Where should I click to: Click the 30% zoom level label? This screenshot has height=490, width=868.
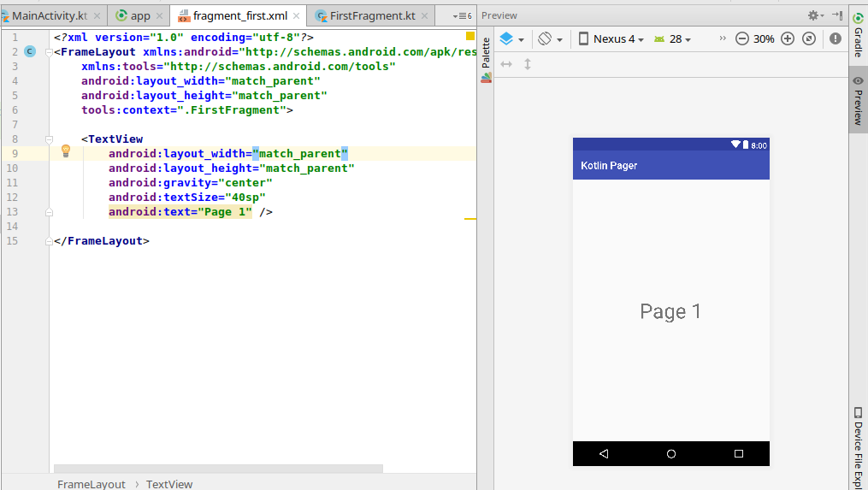point(764,39)
